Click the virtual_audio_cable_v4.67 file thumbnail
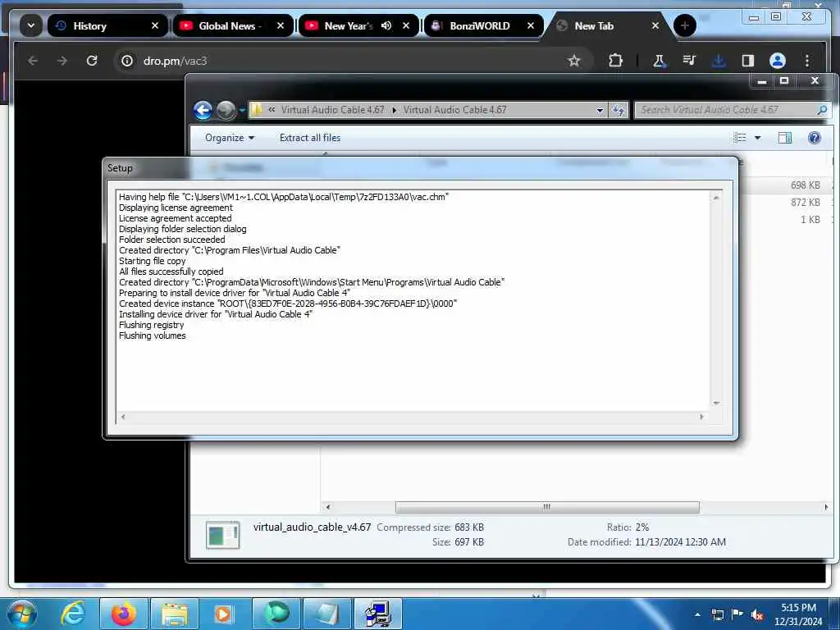The width and height of the screenshot is (840, 630). [222, 535]
